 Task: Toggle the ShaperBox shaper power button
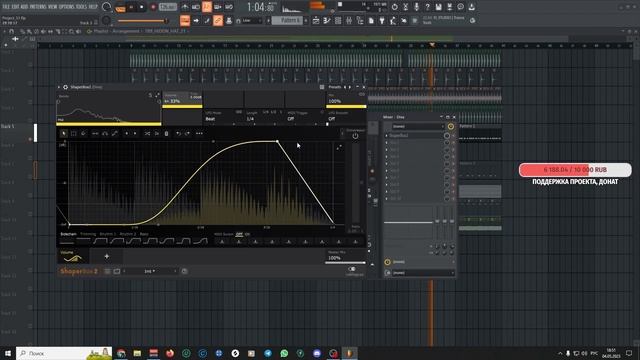(x=356, y=136)
